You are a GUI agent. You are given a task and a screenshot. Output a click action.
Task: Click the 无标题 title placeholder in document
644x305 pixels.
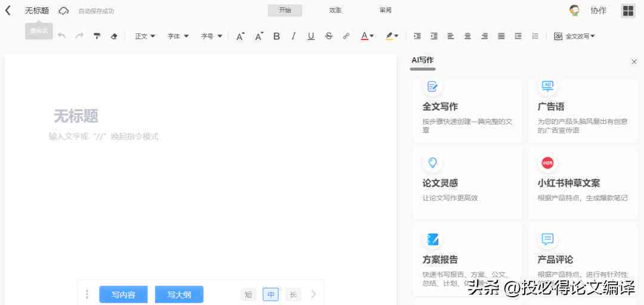(76, 117)
